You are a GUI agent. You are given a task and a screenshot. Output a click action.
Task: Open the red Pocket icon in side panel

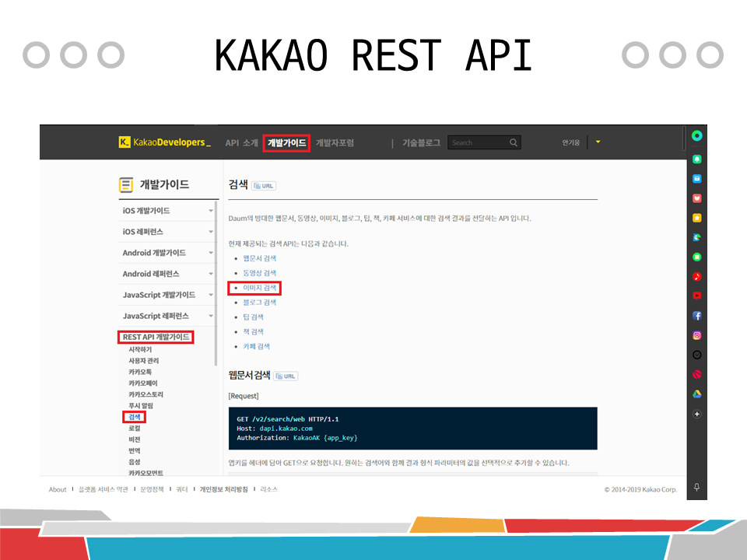[696, 198]
